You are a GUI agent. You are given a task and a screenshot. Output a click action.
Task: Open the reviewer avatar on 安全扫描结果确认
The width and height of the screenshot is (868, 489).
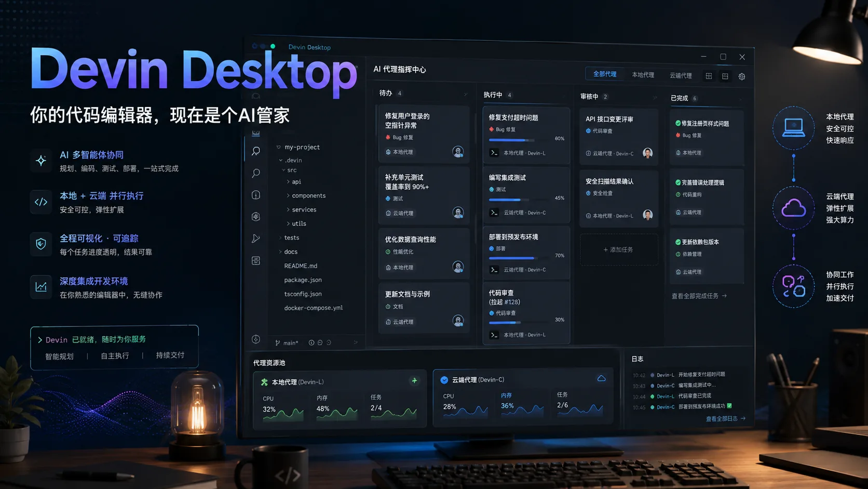[647, 215]
